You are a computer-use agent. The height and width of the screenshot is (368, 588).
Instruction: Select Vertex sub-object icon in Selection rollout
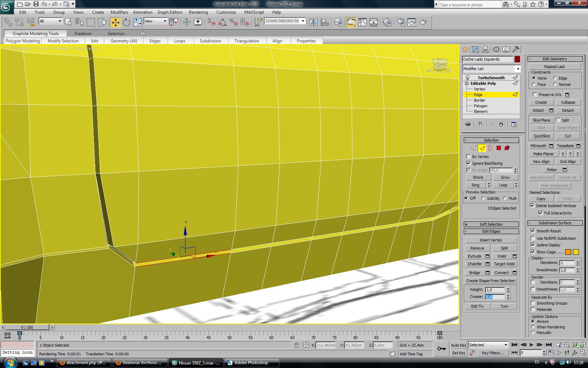pyautogui.click(x=474, y=148)
